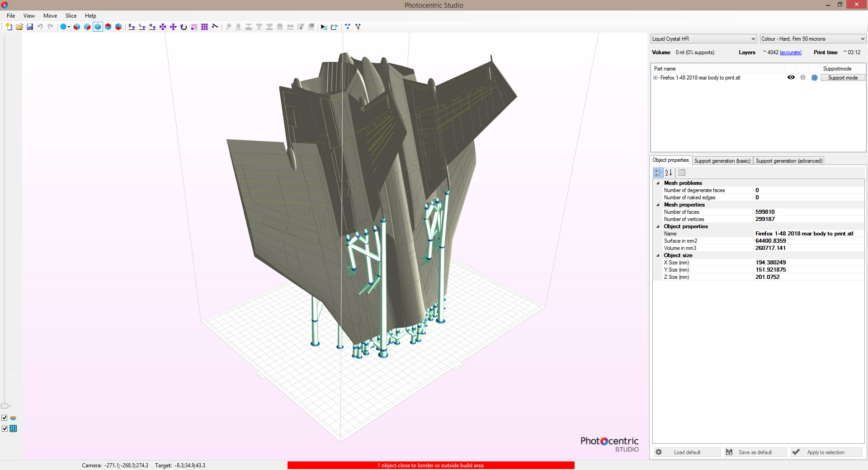Click the 'H' position icon in the toolbar
The width and height of the screenshot is (868, 470).
coord(152,27)
